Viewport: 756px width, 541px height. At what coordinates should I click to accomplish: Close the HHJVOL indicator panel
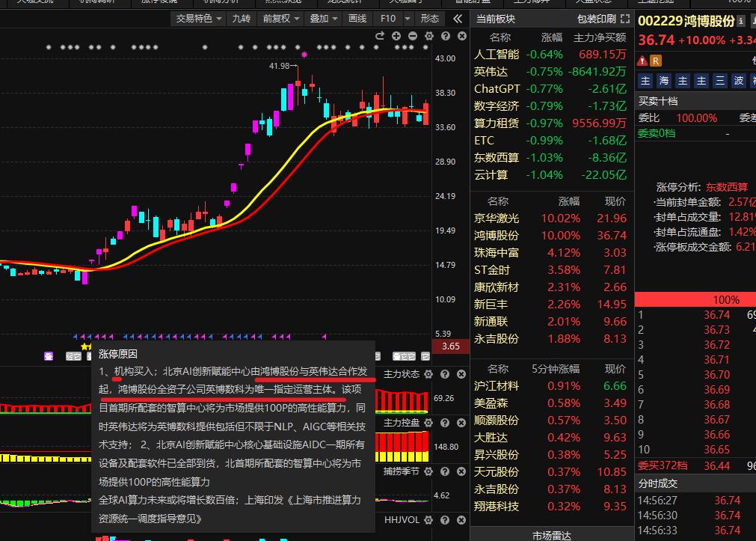461,520
